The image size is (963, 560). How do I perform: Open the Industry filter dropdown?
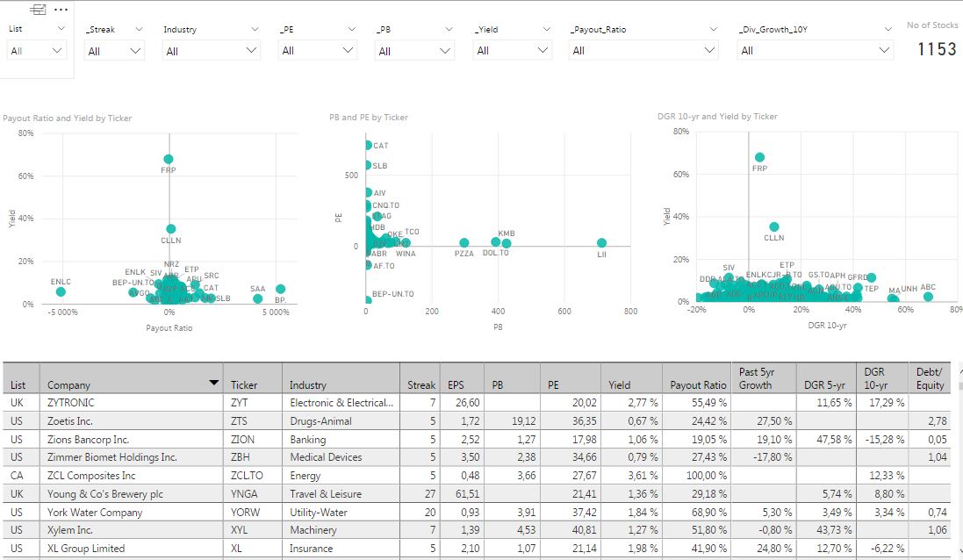pos(252,50)
